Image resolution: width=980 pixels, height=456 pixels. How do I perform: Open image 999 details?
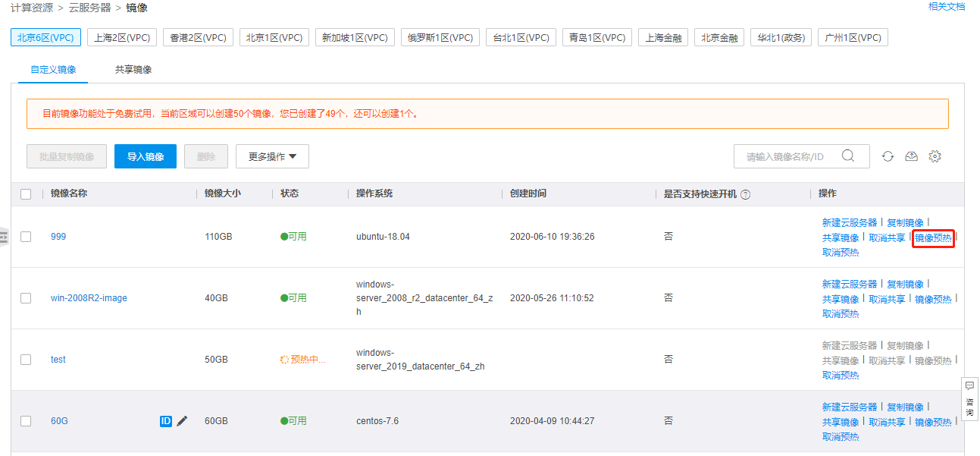point(58,237)
